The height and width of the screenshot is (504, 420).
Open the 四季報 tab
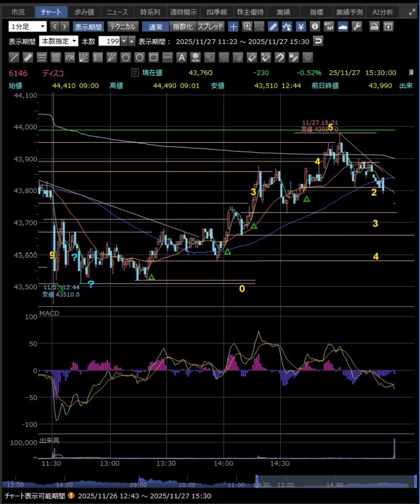click(x=217, y=12)
